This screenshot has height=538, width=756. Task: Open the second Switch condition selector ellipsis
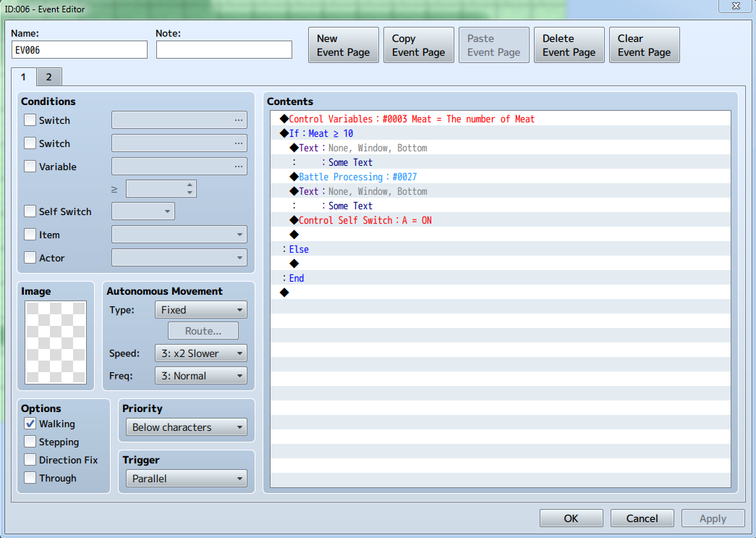point(239,143)
